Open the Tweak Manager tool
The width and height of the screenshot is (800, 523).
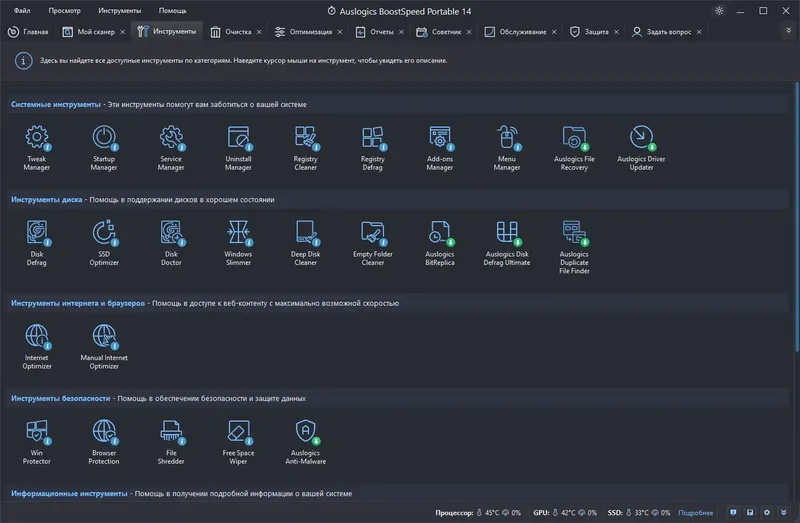(37, 147)
